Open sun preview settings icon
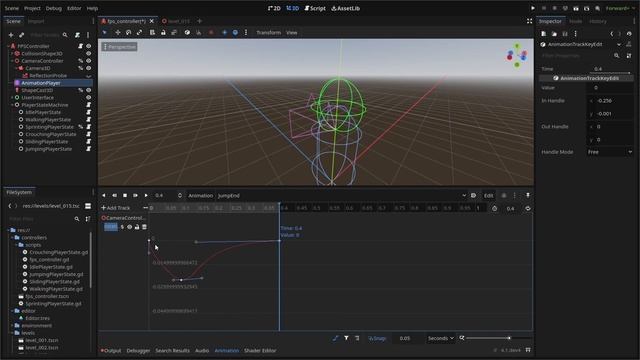 click(x=224, y=32)
